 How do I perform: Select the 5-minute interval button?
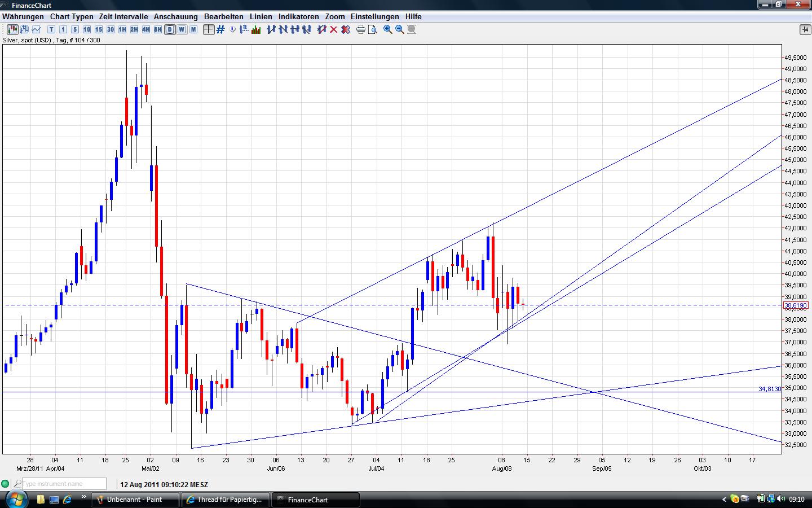(75, 29)
